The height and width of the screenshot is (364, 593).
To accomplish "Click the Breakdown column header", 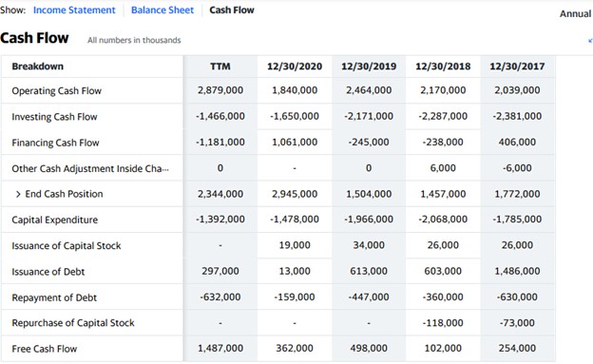I will 37,67.
